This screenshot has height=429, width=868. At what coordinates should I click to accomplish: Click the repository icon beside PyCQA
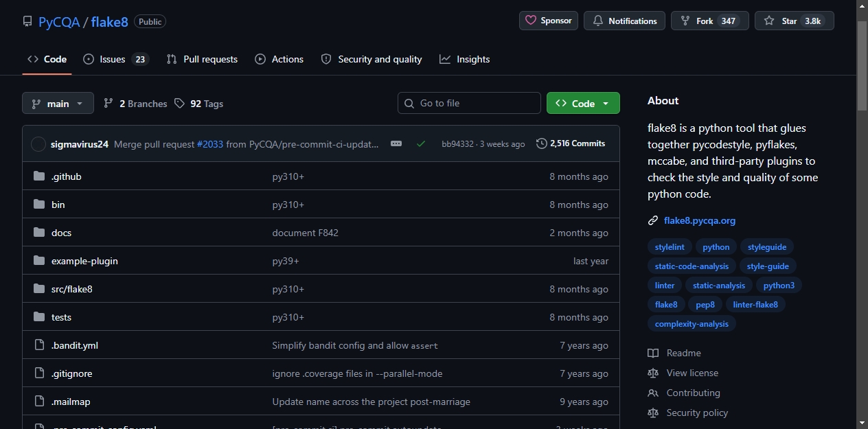(27, 21)
